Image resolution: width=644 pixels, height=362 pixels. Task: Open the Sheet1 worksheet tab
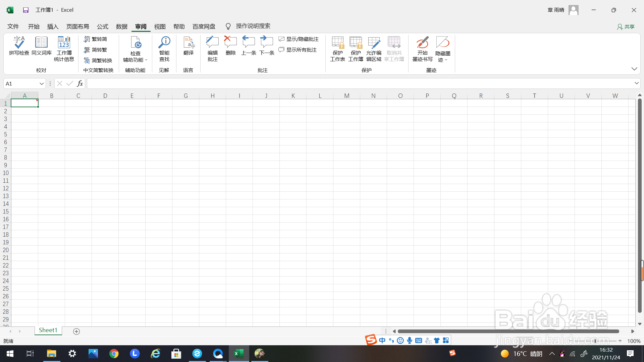tap(48, 330)
